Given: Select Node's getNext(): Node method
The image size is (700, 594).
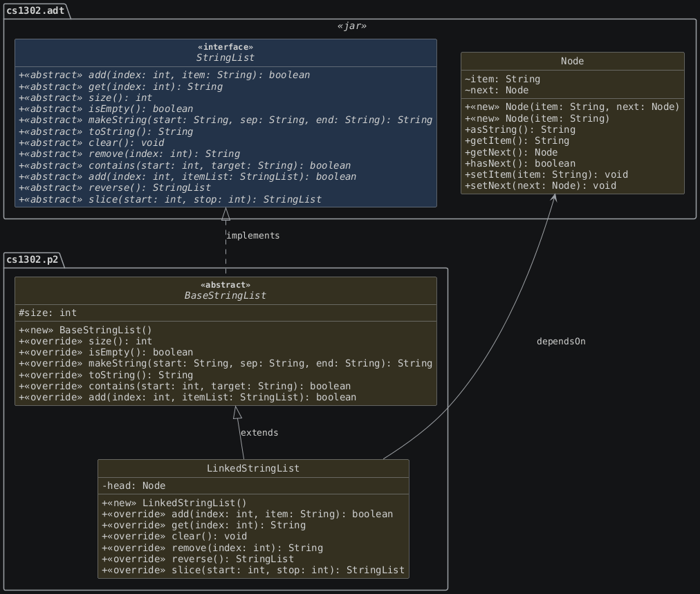Looking at the screenshot, I should 511,153.
